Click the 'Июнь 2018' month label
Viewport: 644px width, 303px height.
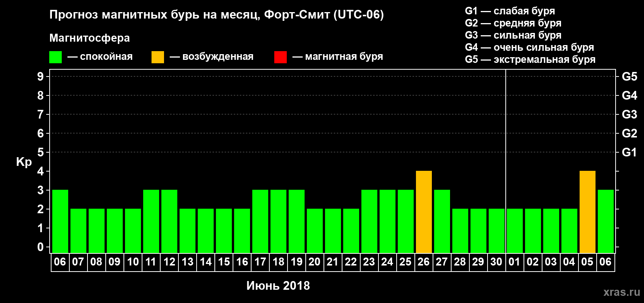pyautogui.click(x=278, y=286)
